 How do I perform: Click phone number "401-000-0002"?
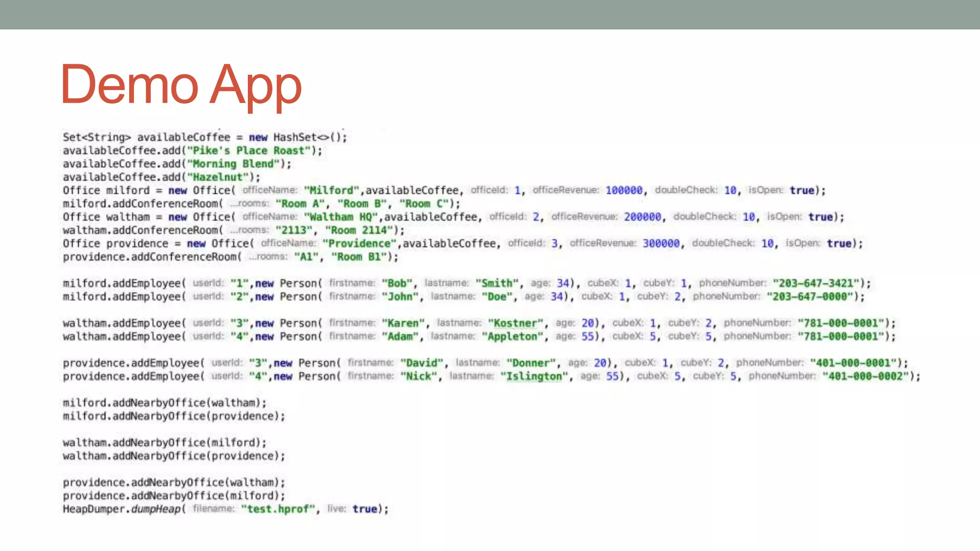[865, 376]
